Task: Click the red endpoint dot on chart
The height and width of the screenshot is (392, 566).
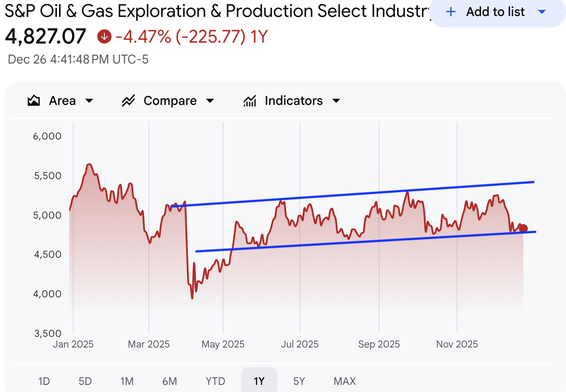Action: (x=523, y=228)
